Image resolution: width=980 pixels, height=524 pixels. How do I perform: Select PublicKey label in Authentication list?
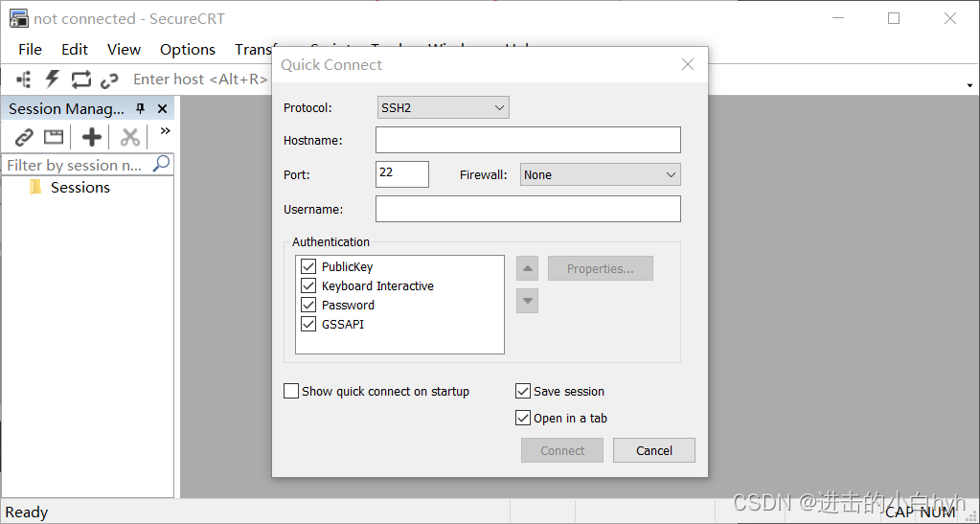click(x=347, y=267)
